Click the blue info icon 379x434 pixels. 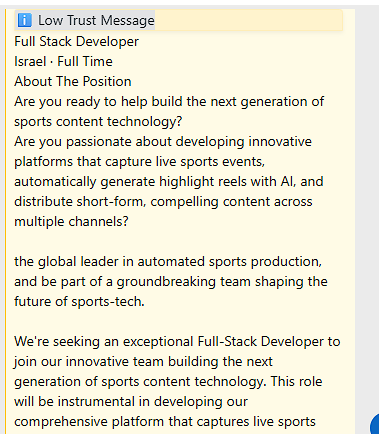point(24,20)
